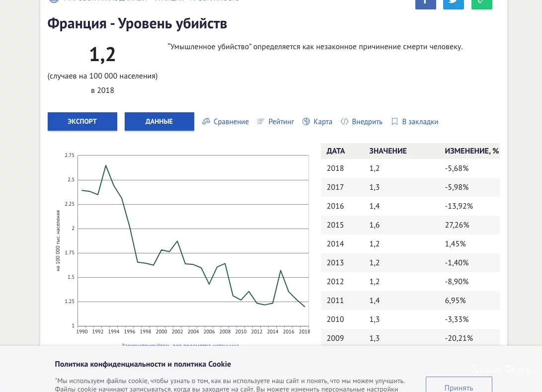Screen dimensions: 542x392
Task: Click the -20,21% change value
Action: [x=459, y=338]
